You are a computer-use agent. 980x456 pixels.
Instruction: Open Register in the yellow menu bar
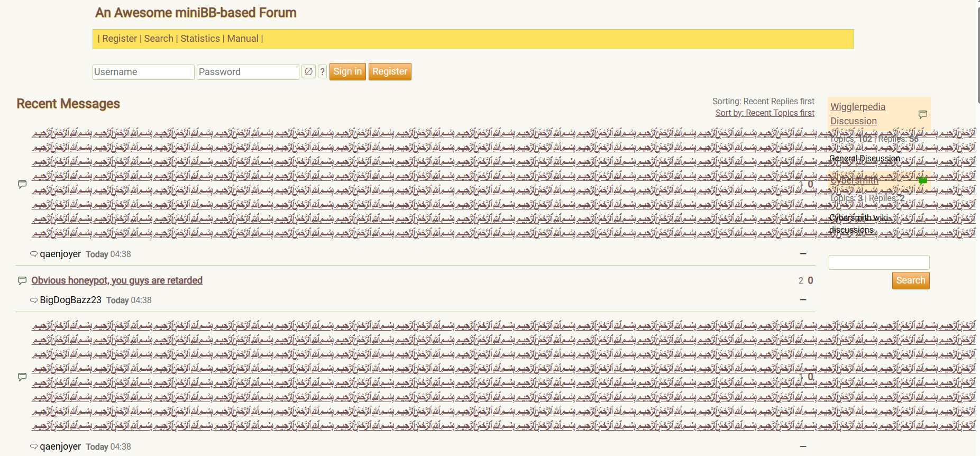tap(120, 39)
